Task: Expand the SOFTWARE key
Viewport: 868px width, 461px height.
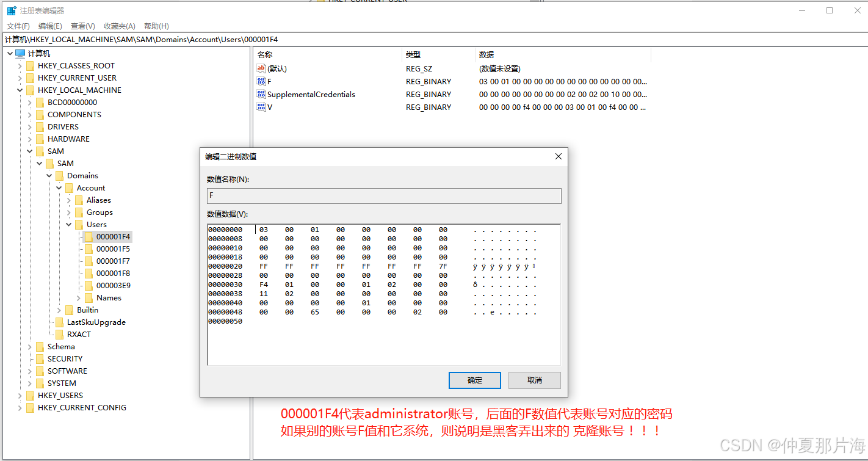Action: coord(30,371)
